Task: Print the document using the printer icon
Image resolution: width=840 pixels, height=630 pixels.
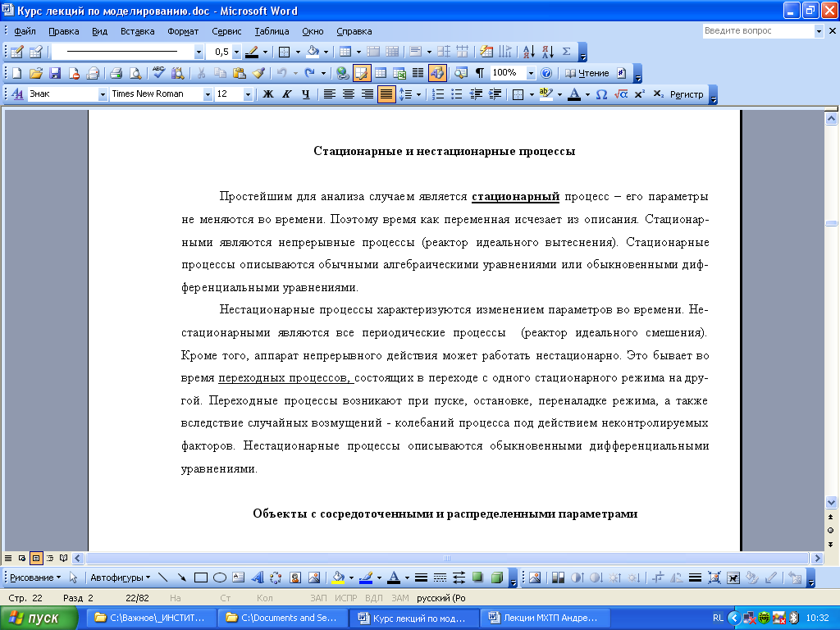Action: coord(116,73)
